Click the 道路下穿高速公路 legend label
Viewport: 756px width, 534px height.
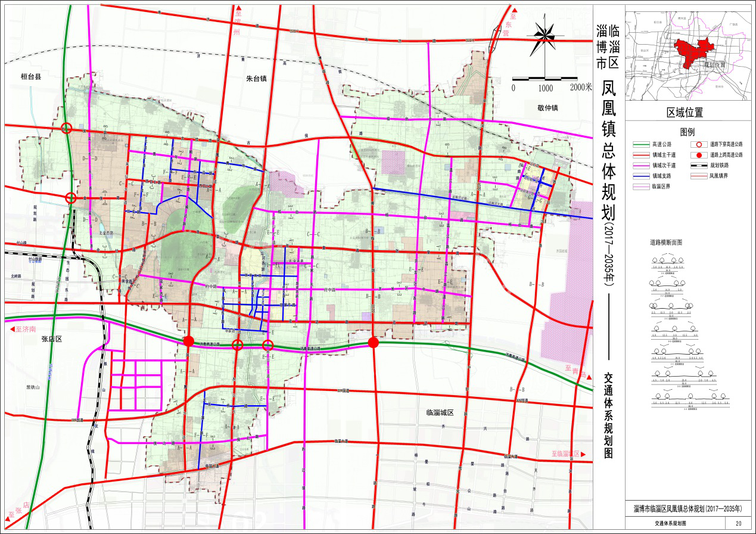pos(726,144)
